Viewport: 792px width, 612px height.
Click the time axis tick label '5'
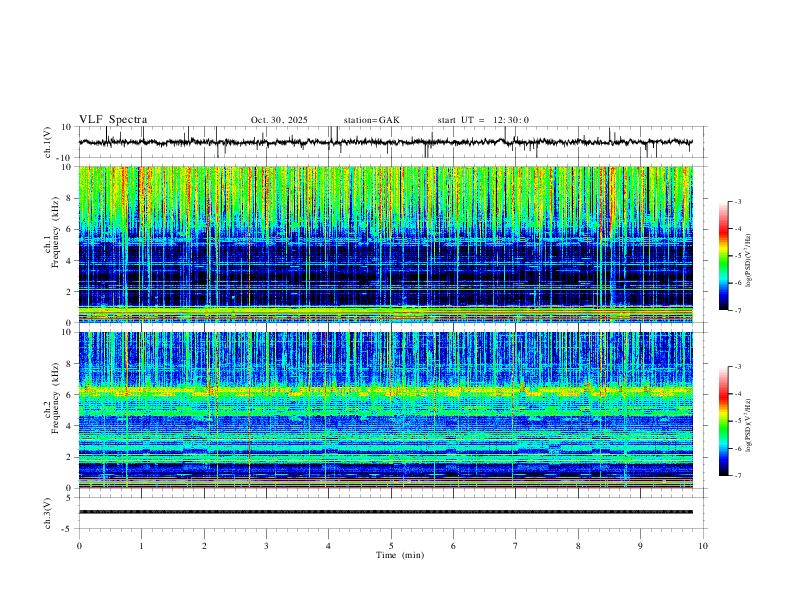pos(391,546)
